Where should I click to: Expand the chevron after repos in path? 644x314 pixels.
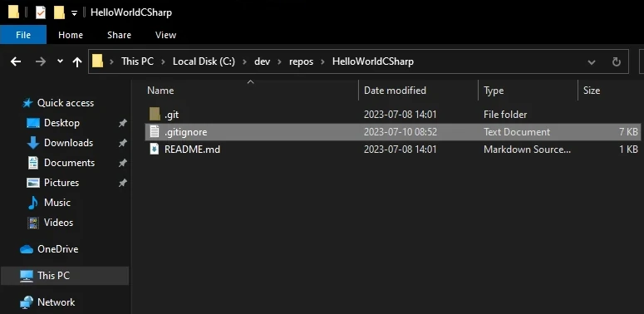pyautogui.click(x=322, y=62)
